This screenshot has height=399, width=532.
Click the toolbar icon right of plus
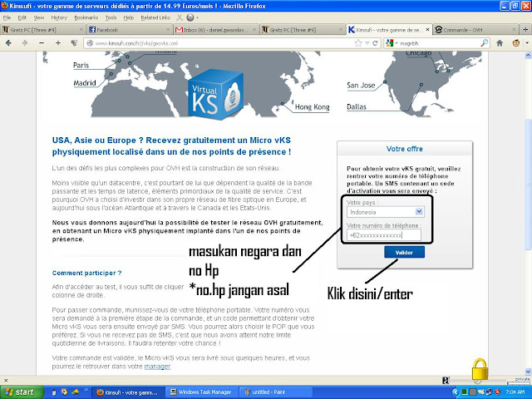(x=74, y=43)
